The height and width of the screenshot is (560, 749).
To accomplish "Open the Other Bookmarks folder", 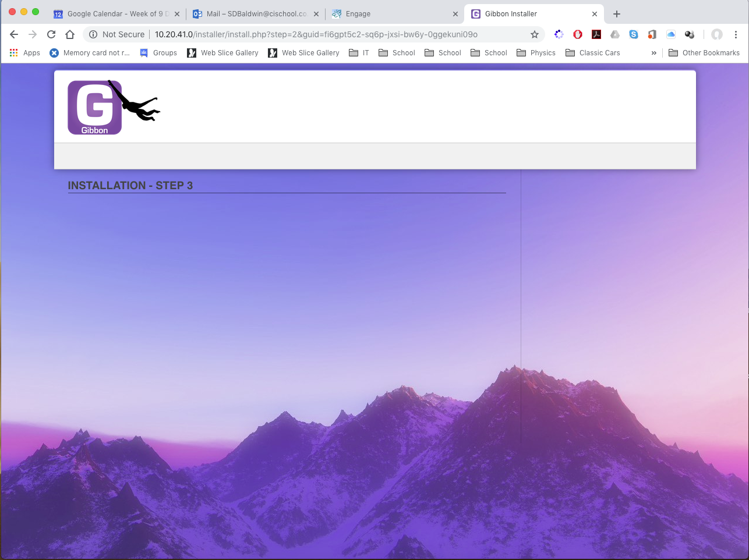I will (704, 53).
